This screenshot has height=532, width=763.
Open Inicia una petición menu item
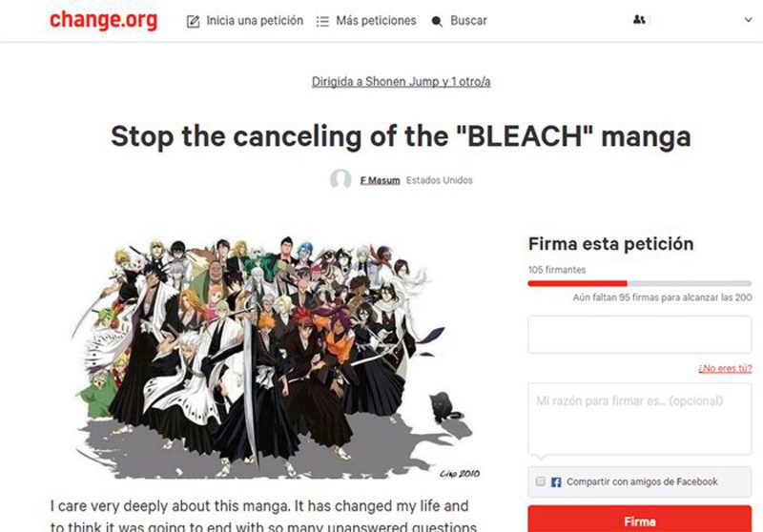(255, 21)
